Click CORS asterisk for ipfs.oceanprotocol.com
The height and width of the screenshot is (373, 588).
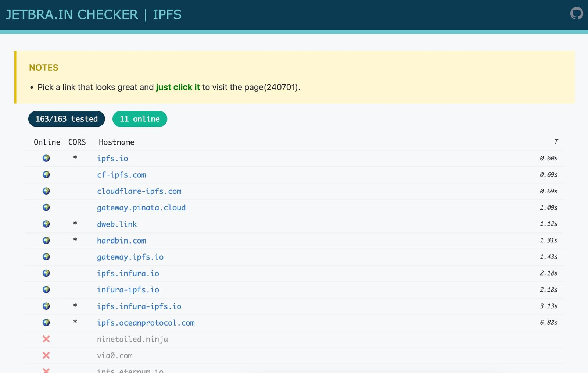tap(75, 322)
